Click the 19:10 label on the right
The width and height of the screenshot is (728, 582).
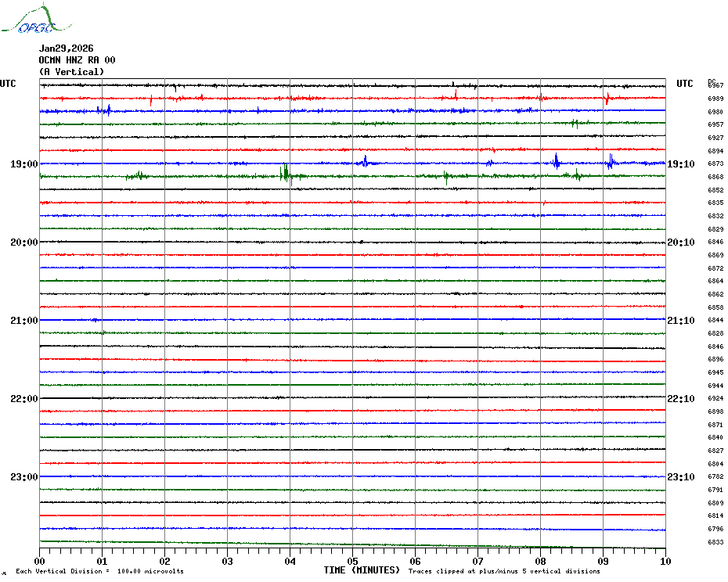(x=680, y=164)
